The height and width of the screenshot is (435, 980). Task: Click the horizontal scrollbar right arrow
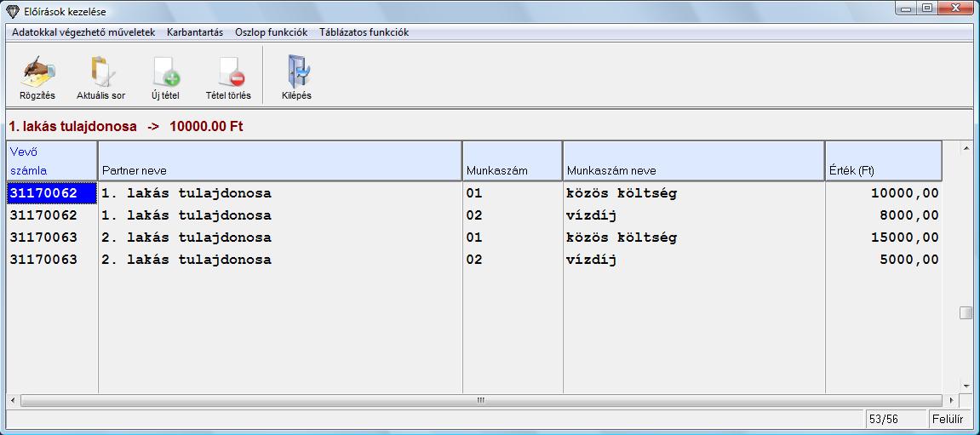pos(951,400)
